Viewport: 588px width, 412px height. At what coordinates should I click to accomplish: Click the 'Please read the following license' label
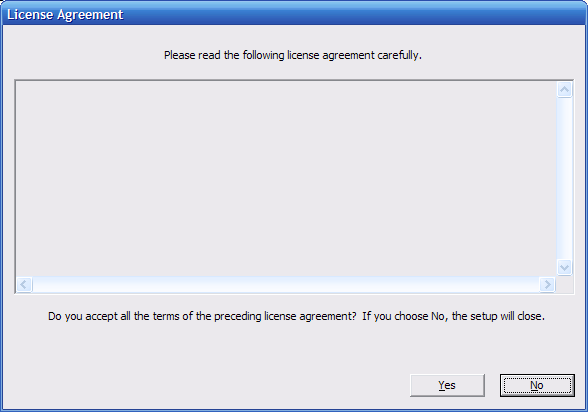pyautogui.click(x=293, y=55)
